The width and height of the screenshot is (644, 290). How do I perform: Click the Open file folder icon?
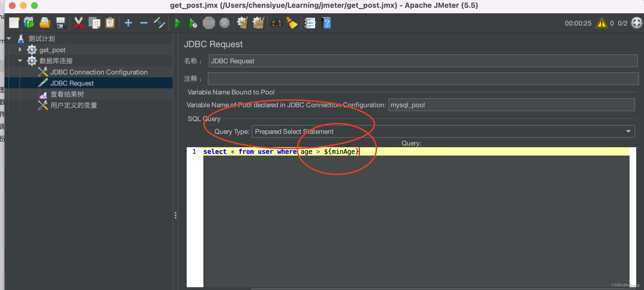click(x=45, y=23)
